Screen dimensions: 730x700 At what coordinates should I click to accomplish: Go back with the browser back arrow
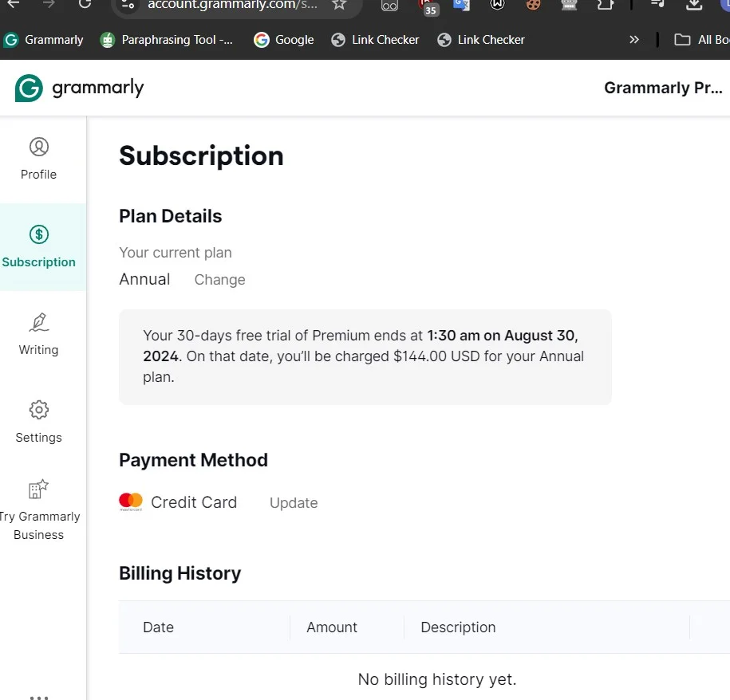point(14,4)
